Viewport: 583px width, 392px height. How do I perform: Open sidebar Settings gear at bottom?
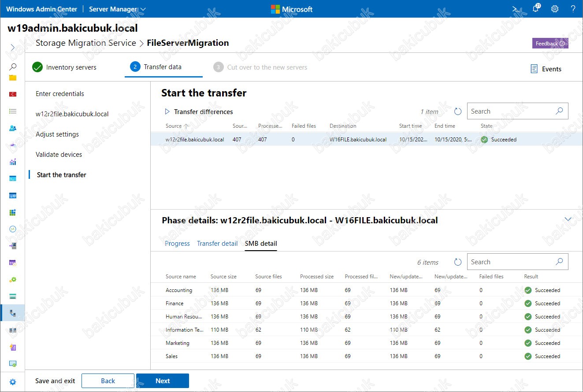pos(13,382)
